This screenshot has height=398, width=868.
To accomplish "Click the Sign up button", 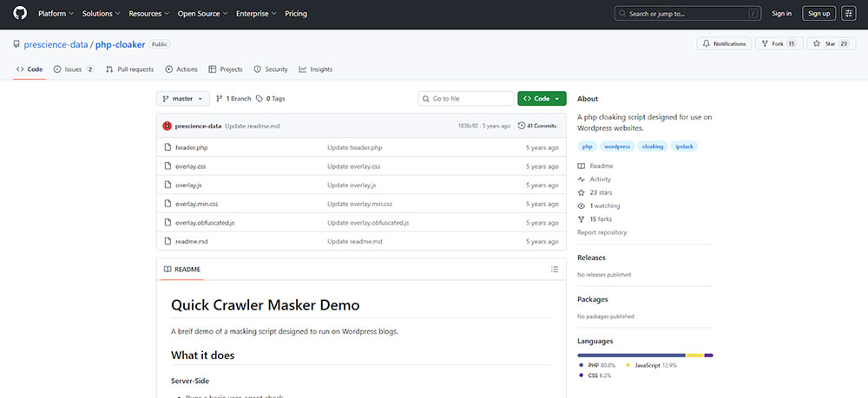I will pos(819,13).
